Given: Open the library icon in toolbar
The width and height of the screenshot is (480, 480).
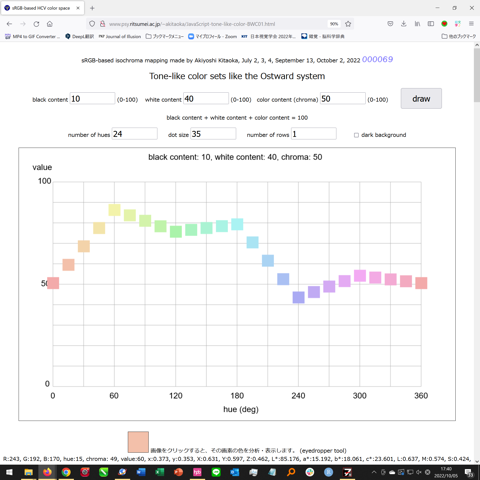Looking at the screenshot, I should [417, 24].
